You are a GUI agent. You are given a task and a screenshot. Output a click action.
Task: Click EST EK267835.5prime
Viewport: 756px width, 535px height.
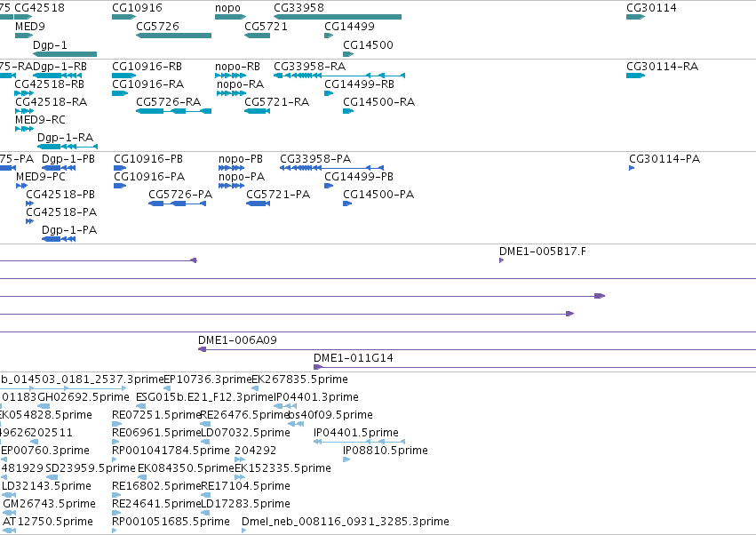(x=255, y=388)
